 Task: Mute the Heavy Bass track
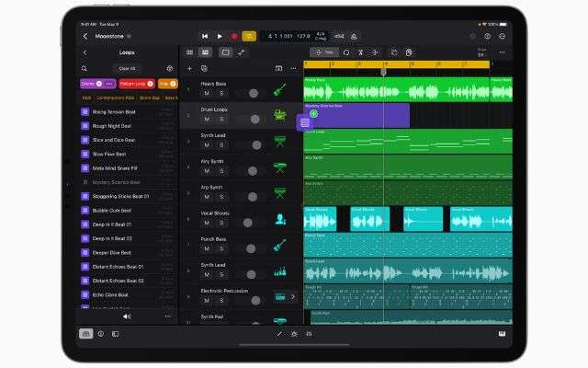pos(207,93)
